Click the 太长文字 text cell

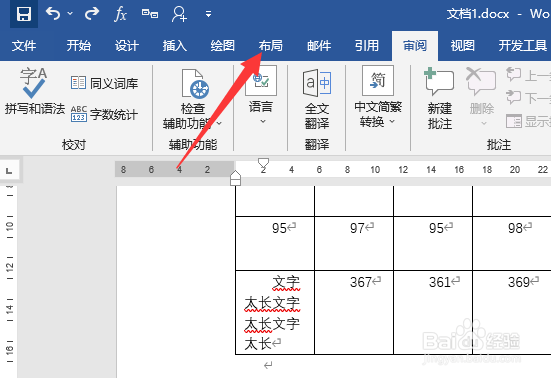[x=275, y=312]
